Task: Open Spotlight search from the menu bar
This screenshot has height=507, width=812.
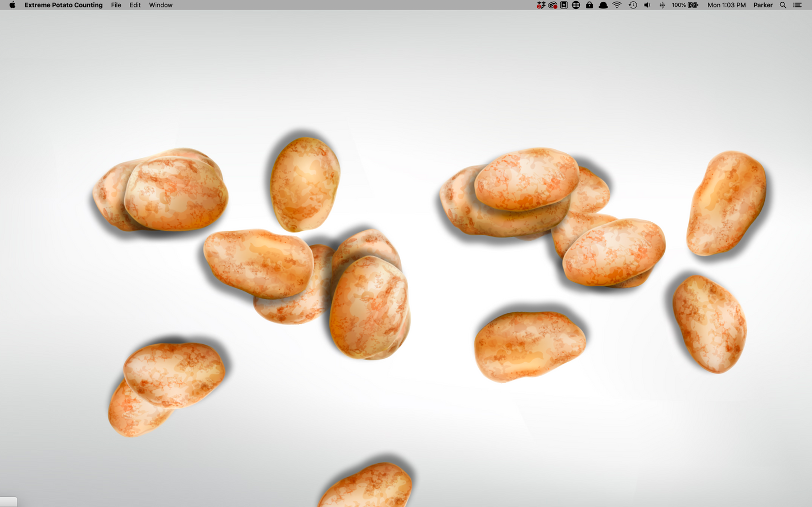Action: pos(783,5)
